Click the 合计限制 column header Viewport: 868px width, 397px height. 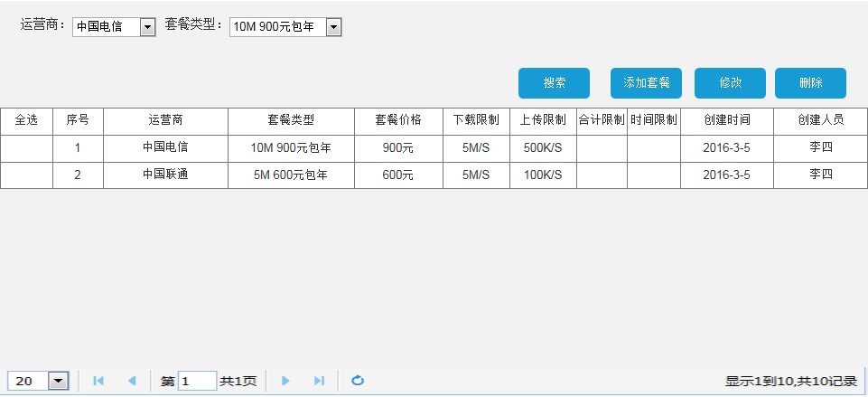tap(602, 121)
